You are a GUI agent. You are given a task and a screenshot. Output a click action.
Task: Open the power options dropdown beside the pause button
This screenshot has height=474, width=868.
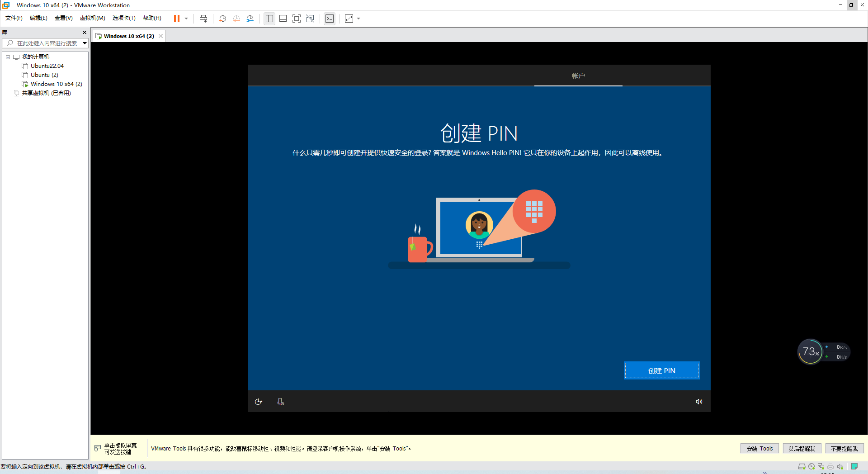point(186,19)
